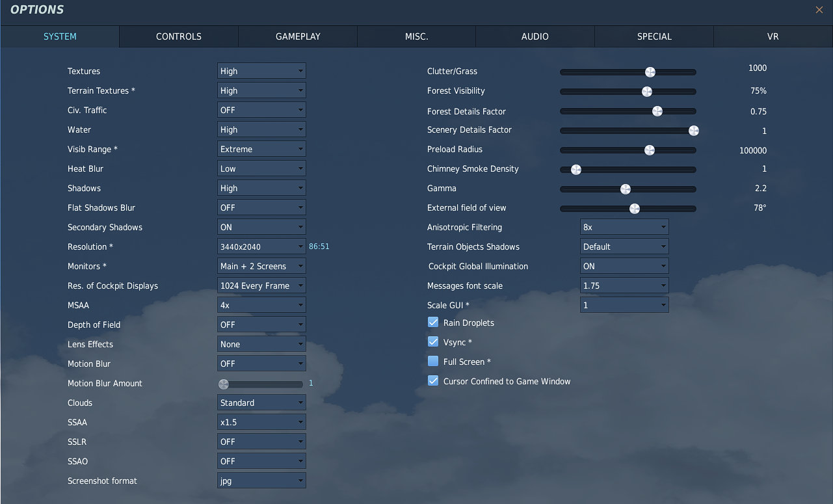Click the Clutter/Grass slider handle

(650, 72)
